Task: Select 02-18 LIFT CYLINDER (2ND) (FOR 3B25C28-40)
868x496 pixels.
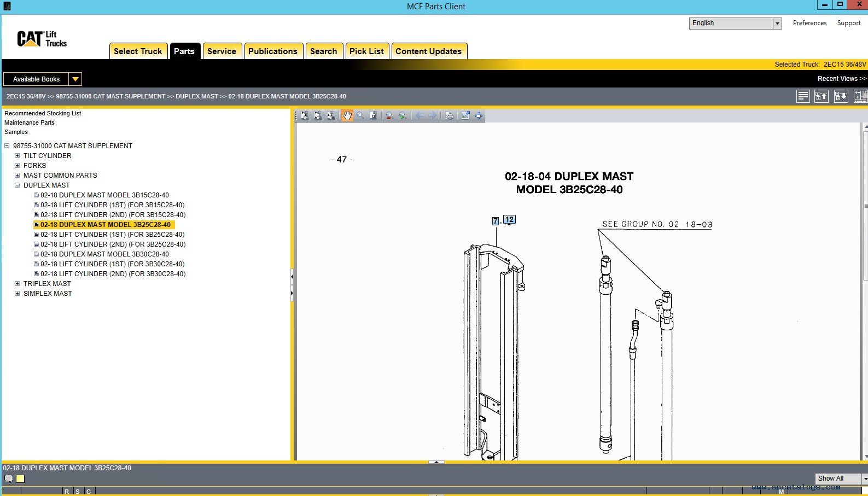Action: [113, 244]
